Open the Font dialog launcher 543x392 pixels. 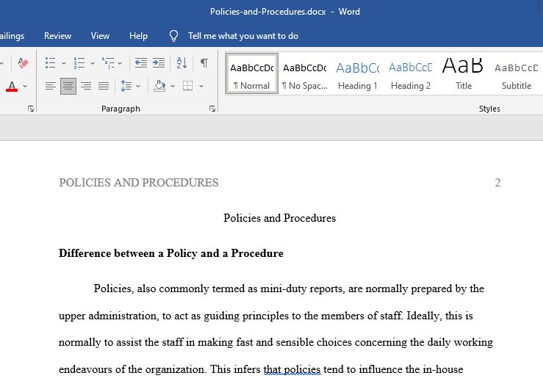pos(31,109)
